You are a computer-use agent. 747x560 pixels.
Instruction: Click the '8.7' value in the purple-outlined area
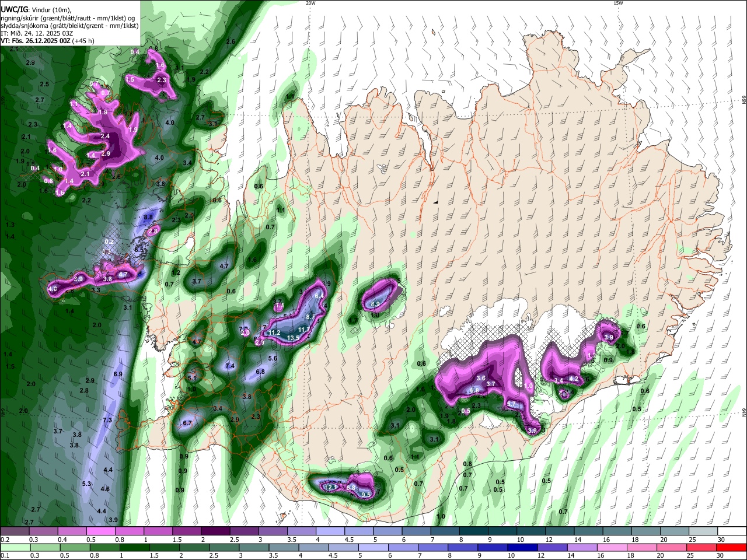point(310,316)
